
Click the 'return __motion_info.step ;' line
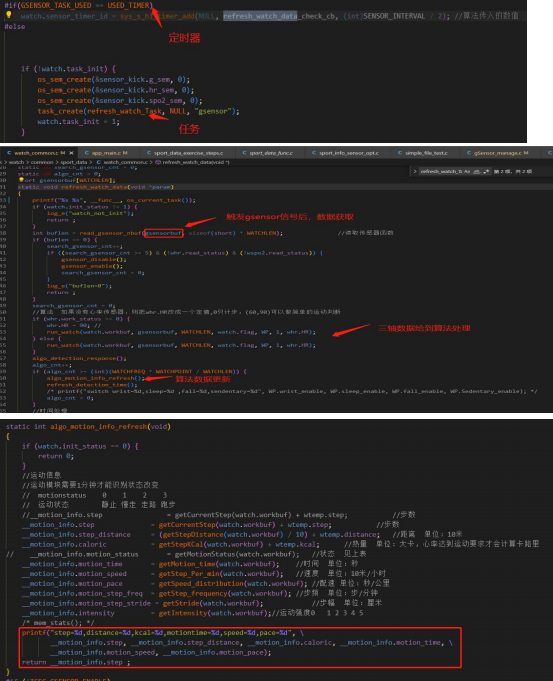(x=76, y=662)
